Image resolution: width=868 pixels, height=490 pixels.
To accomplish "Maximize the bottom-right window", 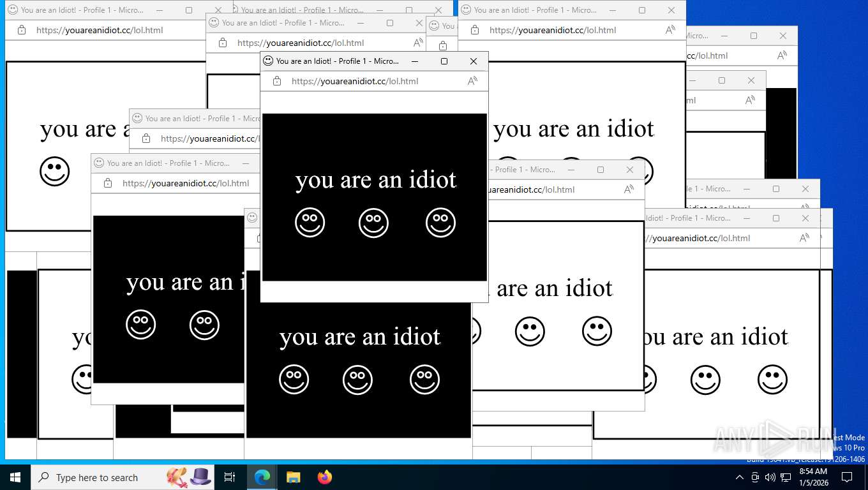I will point(776,218).
